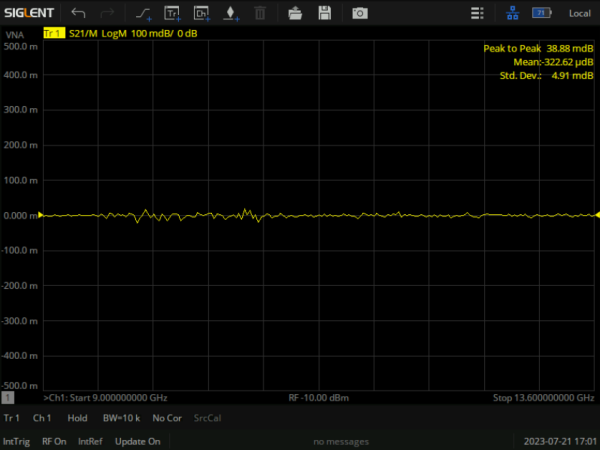This screenshot has height=450, width=600.
Task: Take a screenshot with the camera icon
Action: (x=359, y=13)
